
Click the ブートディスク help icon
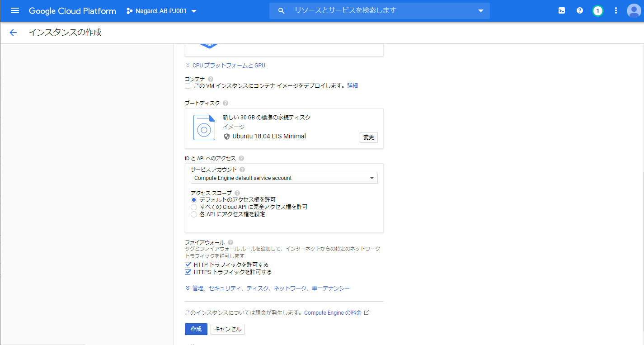point(226,103)
